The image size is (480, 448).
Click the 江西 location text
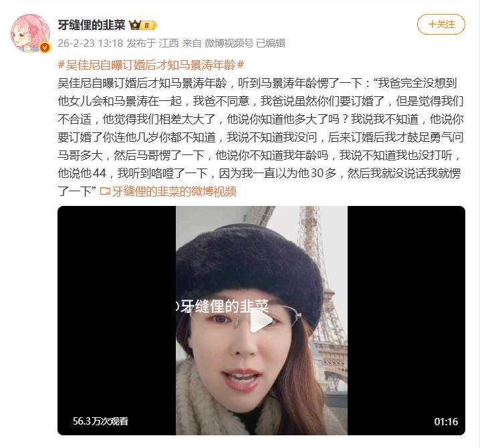tap(168, 43)
